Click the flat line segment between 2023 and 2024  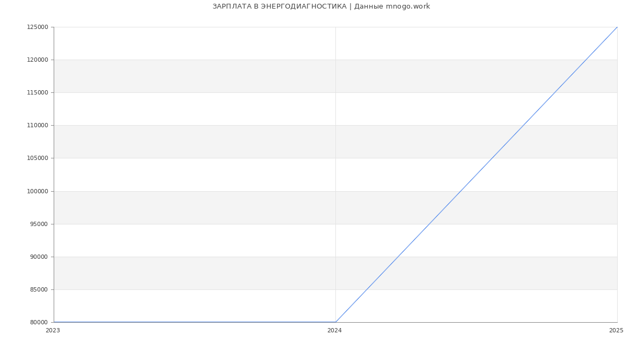(194, 322)
